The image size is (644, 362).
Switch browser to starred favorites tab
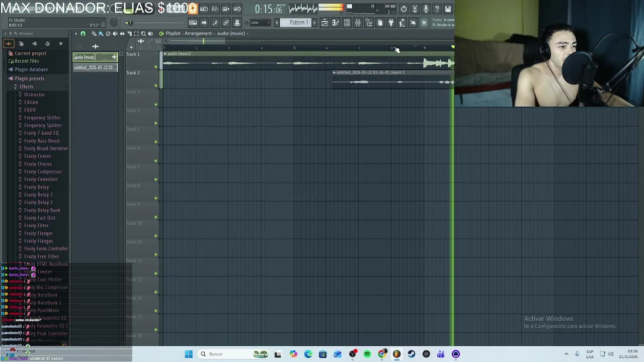[x=61, y=44]
